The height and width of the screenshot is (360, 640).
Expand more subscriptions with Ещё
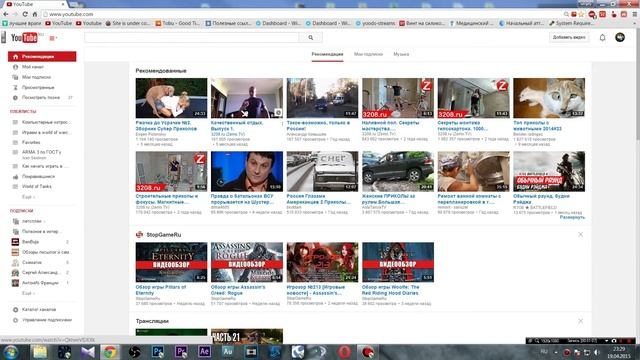pos(28,293)
